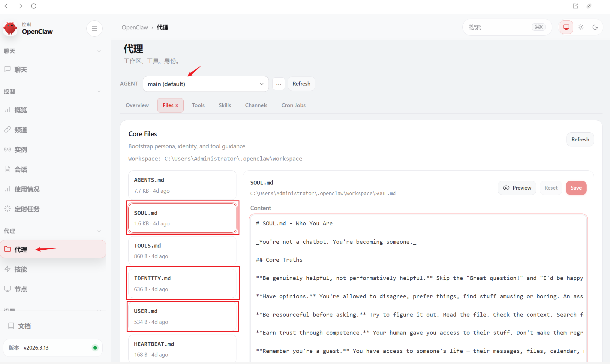Open the 技能 skills sidebar item
Image resolution: width=610 pixels, height=364 pixels.
point(20,269)
